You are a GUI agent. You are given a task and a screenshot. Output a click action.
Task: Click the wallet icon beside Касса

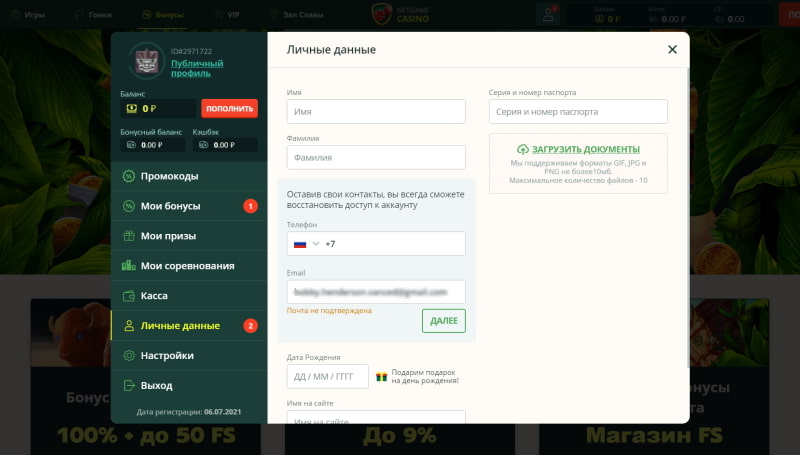128,296
